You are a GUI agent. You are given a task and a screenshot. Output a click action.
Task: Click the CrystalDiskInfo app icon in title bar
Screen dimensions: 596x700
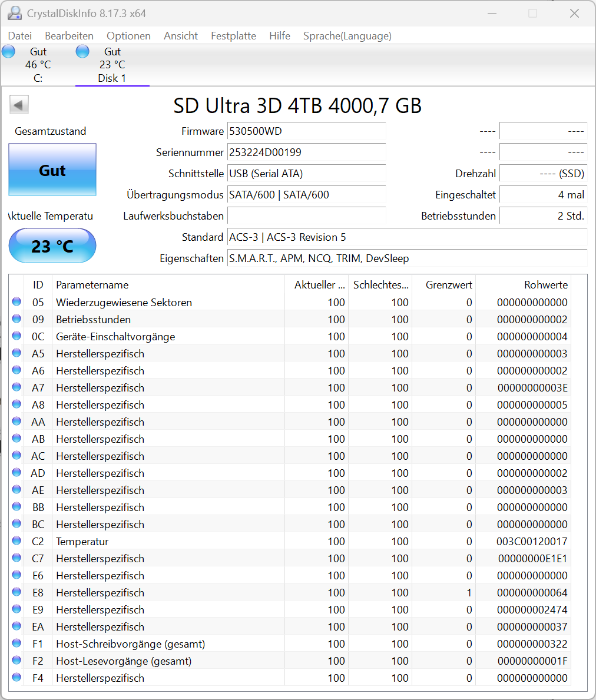click(15, 14)
